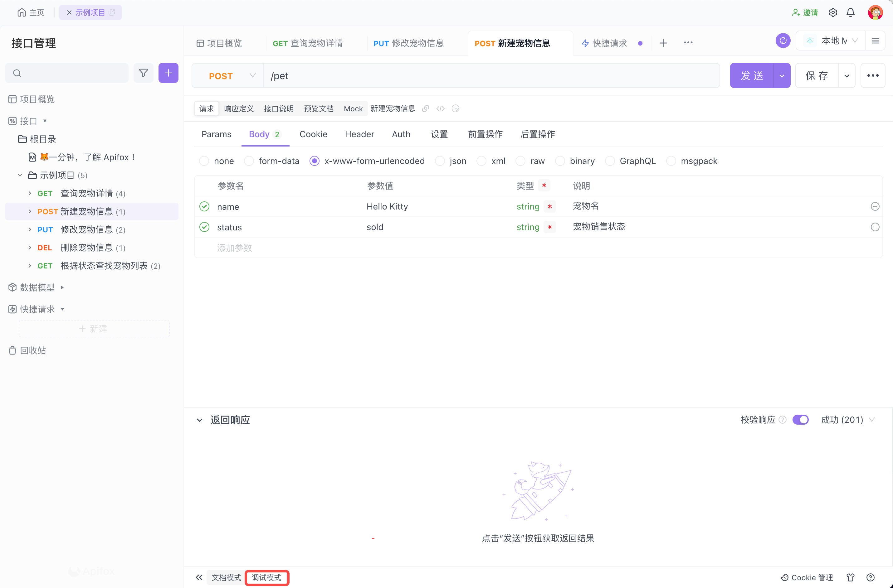The width and height of the screenshot is (893, 588).
Task: Open the notifications bell
Action: click(x=851, y=12)
